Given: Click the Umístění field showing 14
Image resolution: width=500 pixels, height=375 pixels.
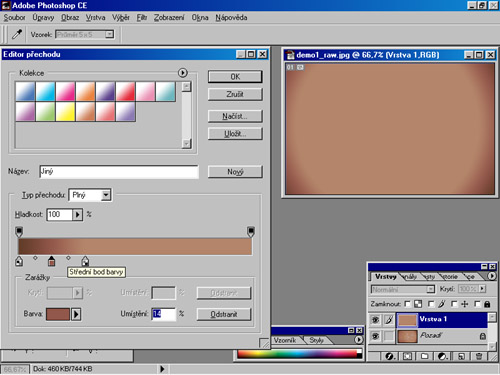Looking at the screenshot, I should (x=163, y=314).
